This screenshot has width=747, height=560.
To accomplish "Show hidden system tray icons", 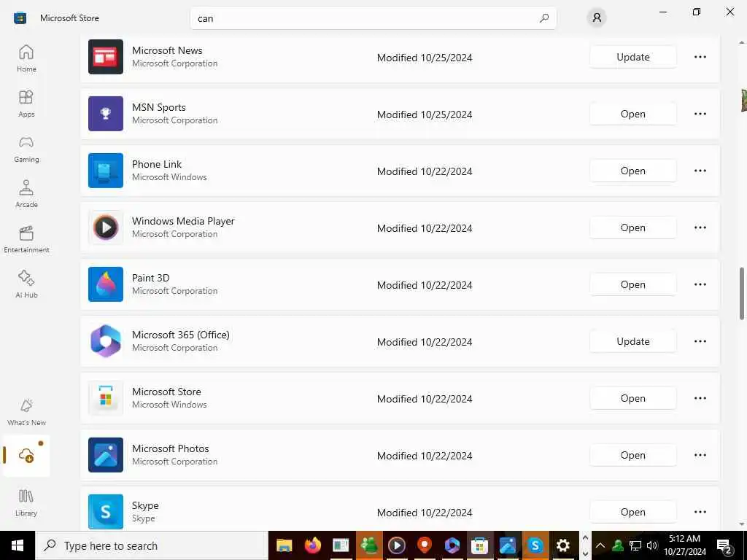I will click(x=600, y=545).
